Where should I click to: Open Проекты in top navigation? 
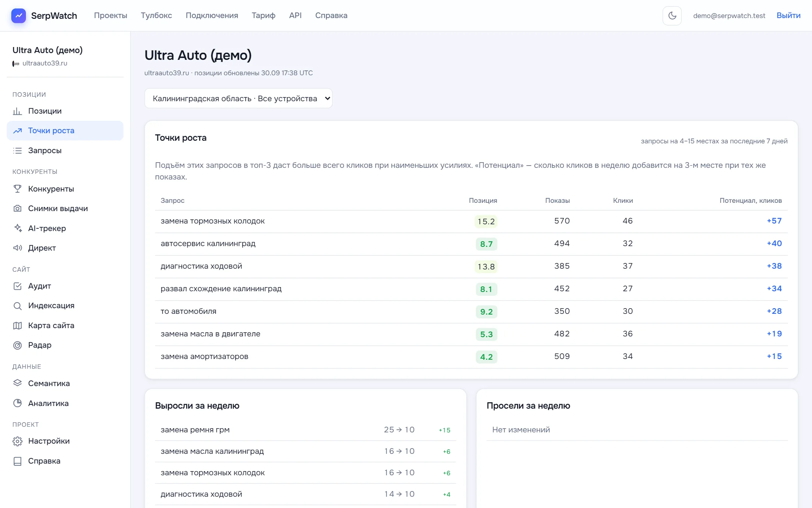[x=111, y=15]
